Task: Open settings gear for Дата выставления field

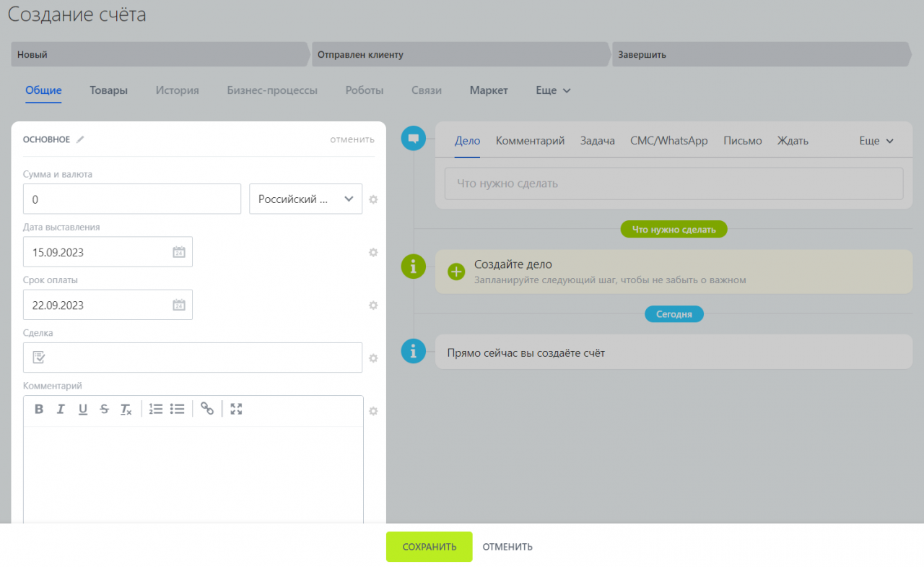Action: click(373, 252)
